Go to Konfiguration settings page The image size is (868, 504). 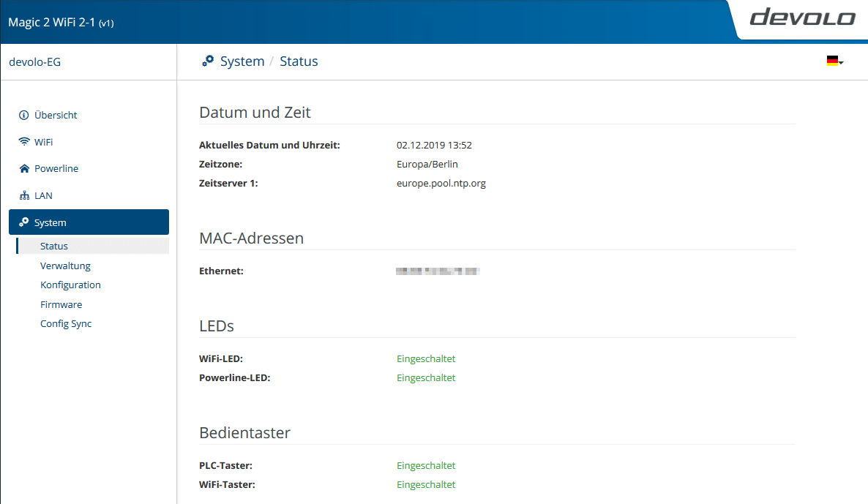[70, 285]
